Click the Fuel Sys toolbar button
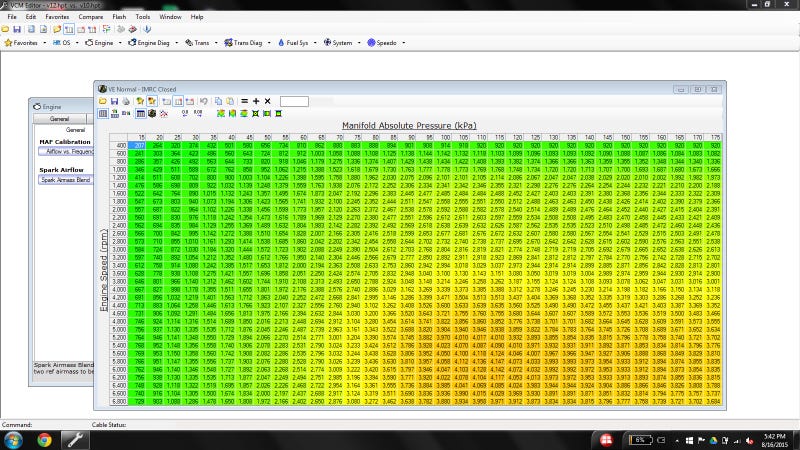800x450 pixels. coord(293,43)
